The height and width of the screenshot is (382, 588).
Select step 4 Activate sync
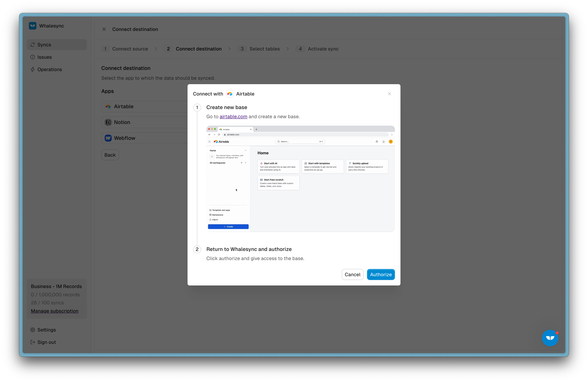coord(317,49)
